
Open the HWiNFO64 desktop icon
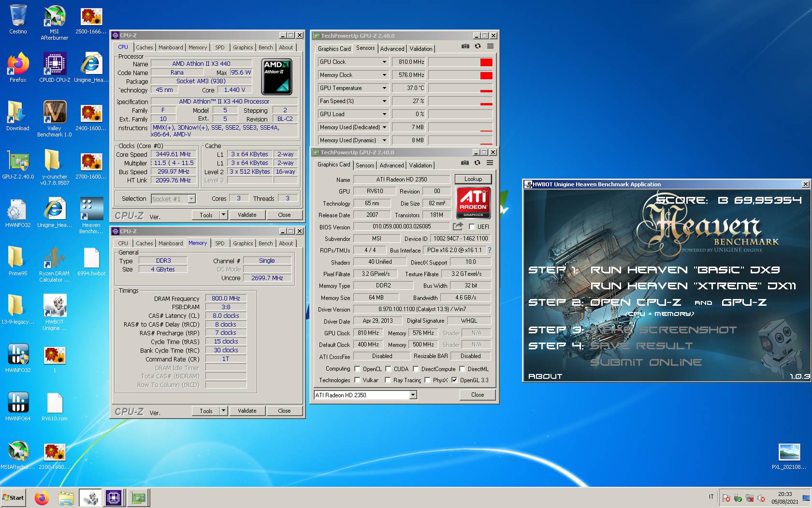[18, 406]
